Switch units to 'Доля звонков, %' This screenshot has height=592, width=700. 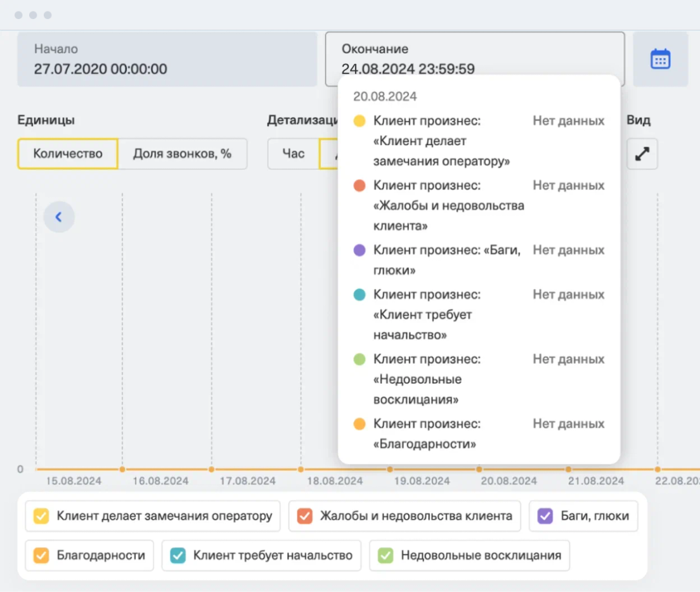click(x=183, y=154)
